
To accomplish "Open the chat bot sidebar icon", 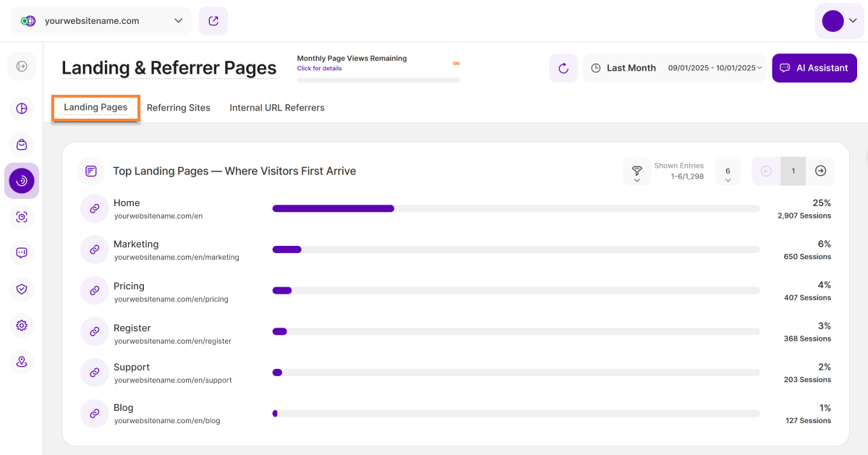I will (22, 253).
